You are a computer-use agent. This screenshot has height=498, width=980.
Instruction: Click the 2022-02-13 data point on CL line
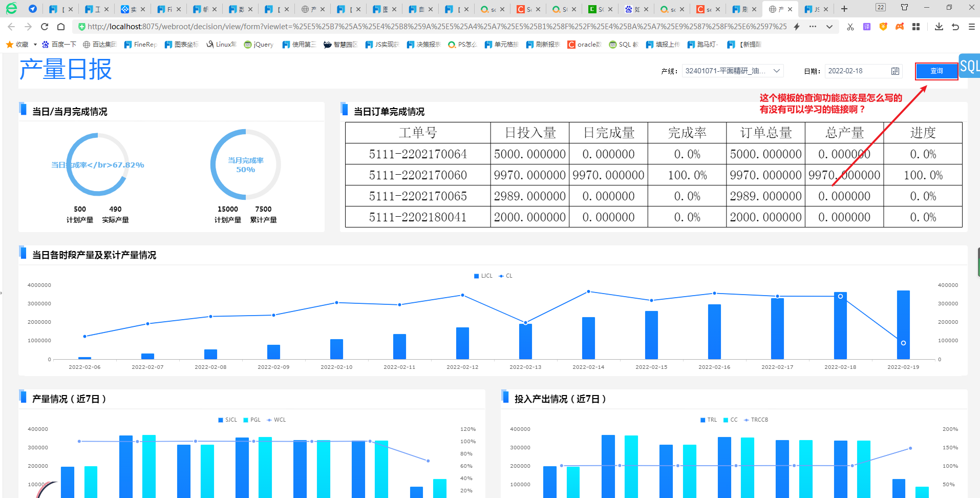click(x=525, y=323)
